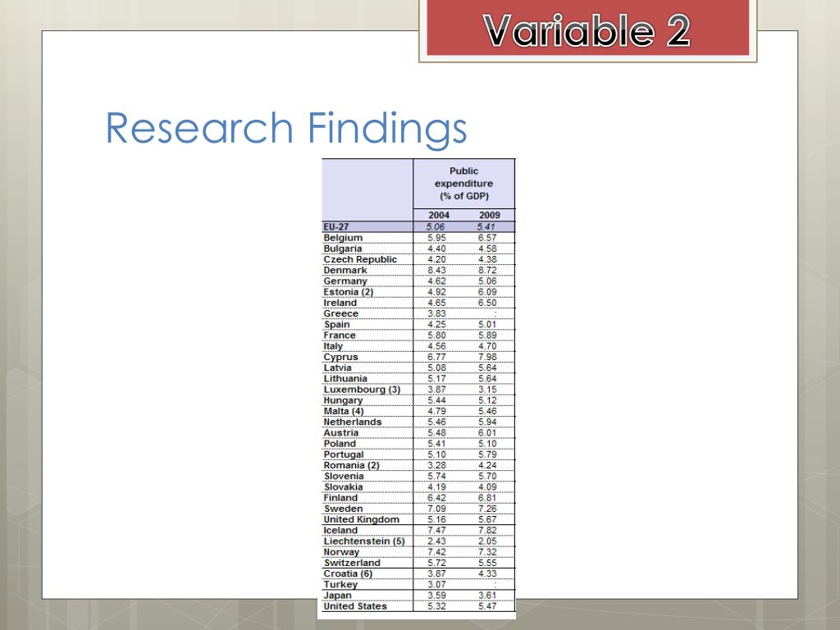Select Cyprus 2009 value 7.98
The height and width of the screenshot is (630, 840).
(487, 358)
